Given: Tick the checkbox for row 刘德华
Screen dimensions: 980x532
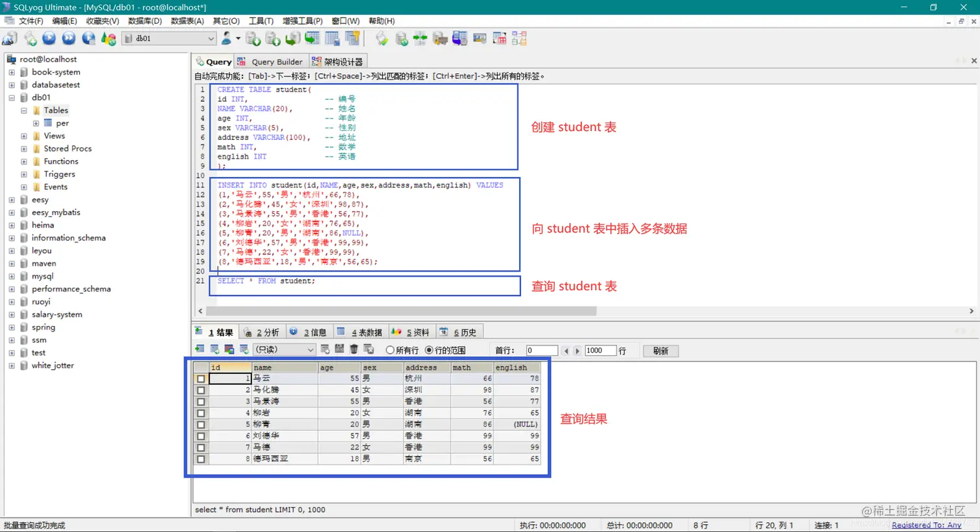Looking at the screenshot, I should click(x=201, y=436).
